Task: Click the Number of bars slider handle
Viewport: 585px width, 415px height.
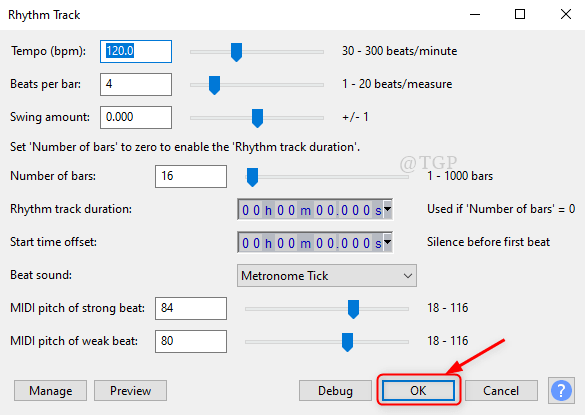Action: (x=252, y=177)
